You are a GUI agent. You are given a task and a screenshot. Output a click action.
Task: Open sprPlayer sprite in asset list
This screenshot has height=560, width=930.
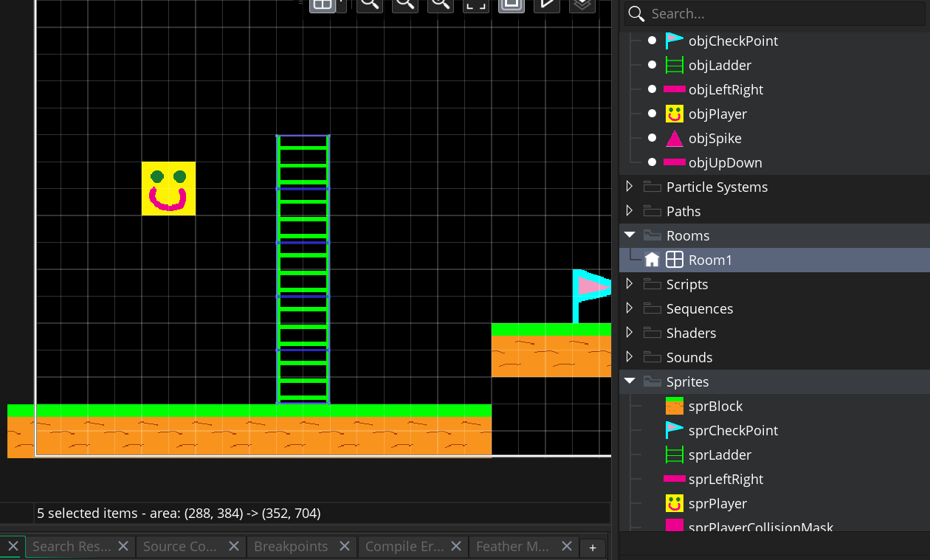[x=717, y=504]
